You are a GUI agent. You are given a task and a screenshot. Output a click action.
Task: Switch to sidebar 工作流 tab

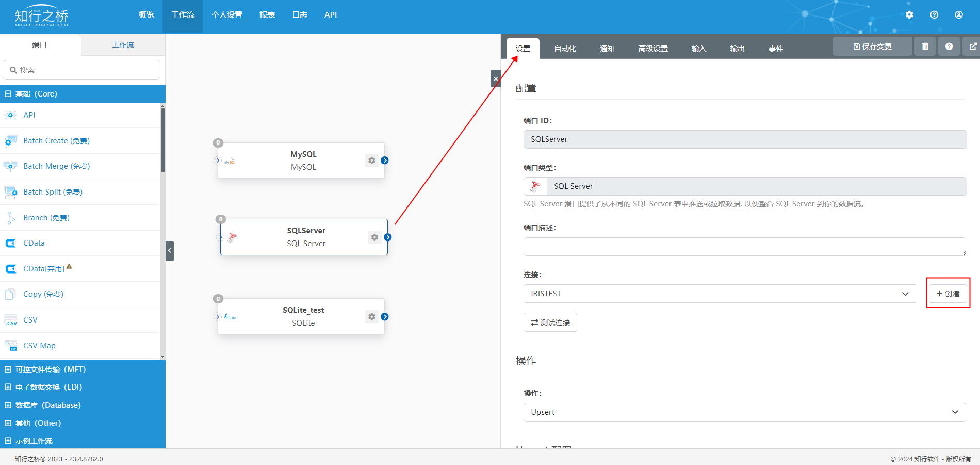(123, 45)
